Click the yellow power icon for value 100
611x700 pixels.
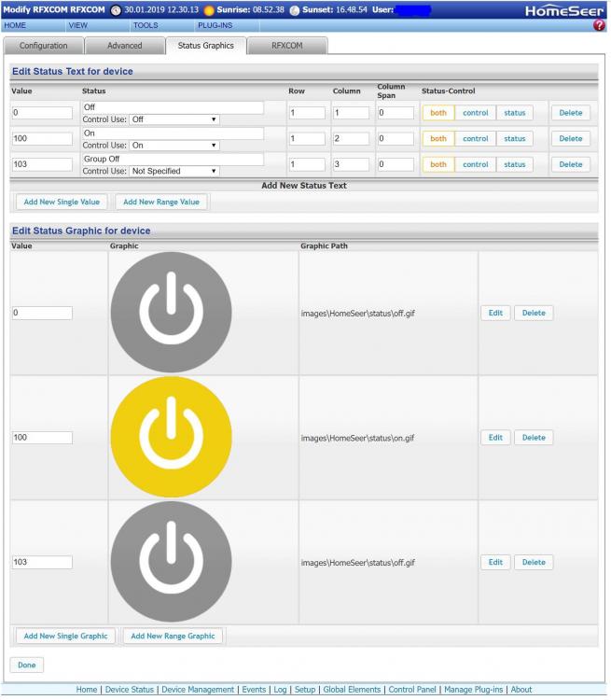[171, 437]
